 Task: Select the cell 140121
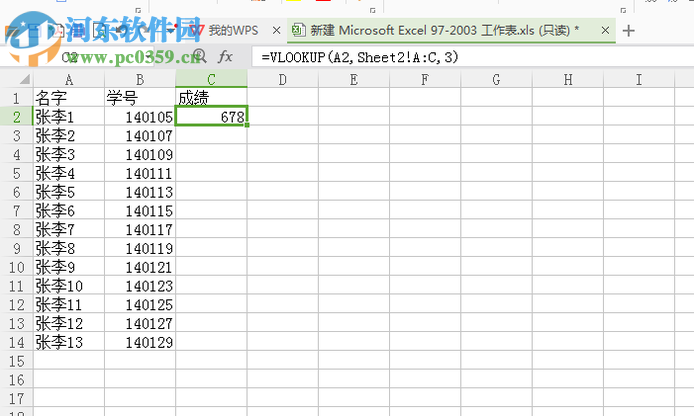pos(140,267)
